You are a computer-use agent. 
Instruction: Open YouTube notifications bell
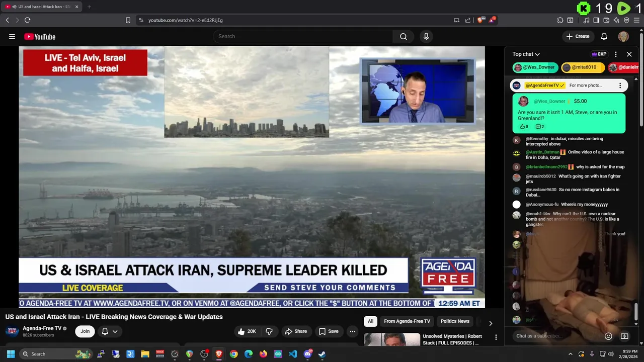click(x=604, y=36)
